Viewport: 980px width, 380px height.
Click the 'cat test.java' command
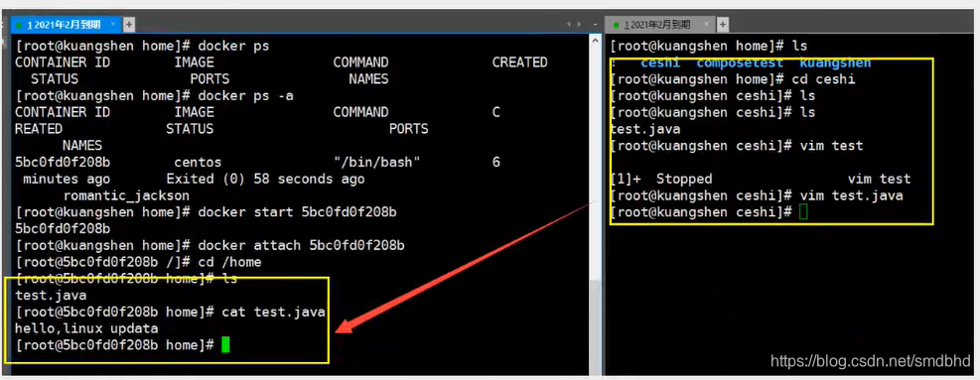pyautogui.click(x=273, y=312)
